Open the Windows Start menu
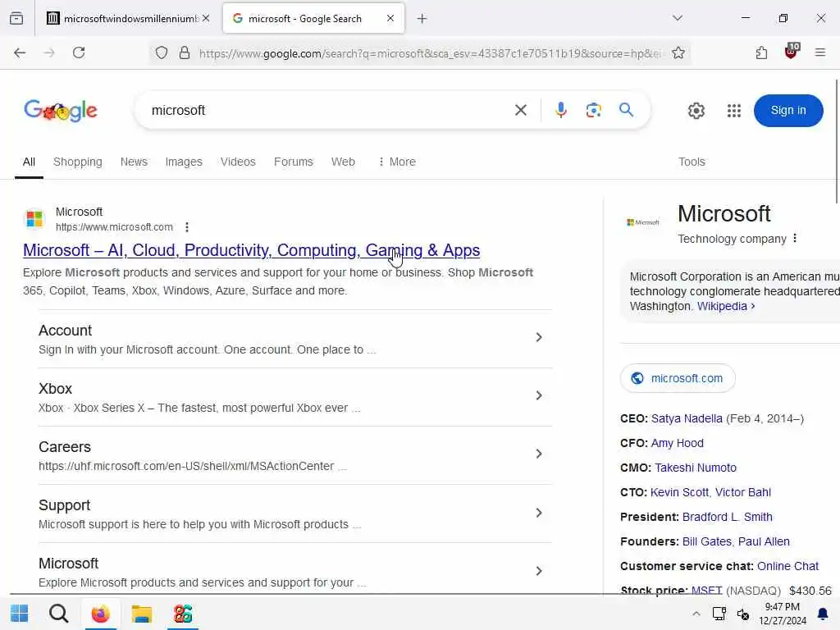The image size is (840, 630). coord(20,614)
